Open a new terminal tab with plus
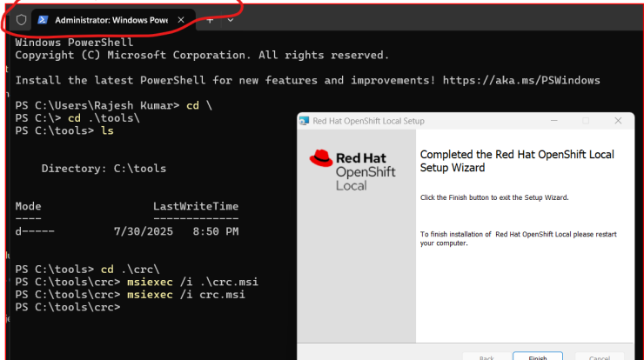This screenshot has height=360, width=644. [x=210, y=20]
